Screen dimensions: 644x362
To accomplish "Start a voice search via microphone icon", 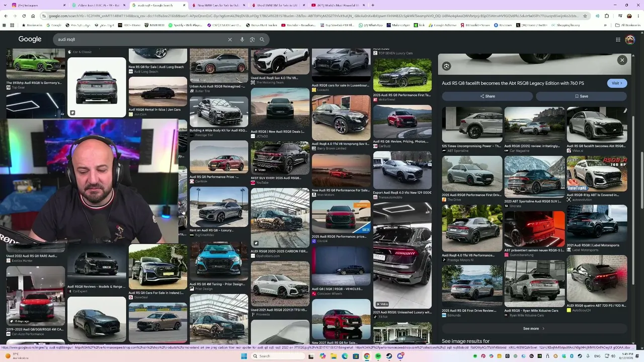I will pyautogui.click(x=242, y=39).
